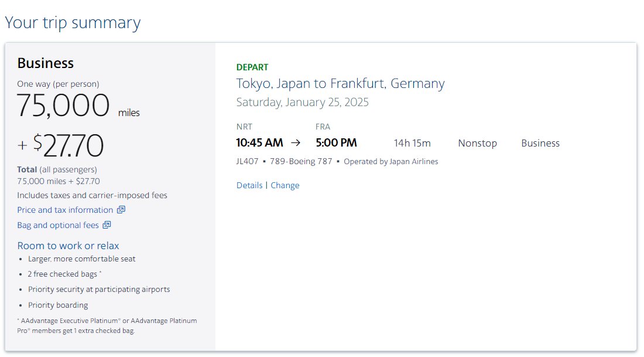This screenshot has width=644, height=357.
Task: Click the Your trip summary heading
Action: pos(73,23)
